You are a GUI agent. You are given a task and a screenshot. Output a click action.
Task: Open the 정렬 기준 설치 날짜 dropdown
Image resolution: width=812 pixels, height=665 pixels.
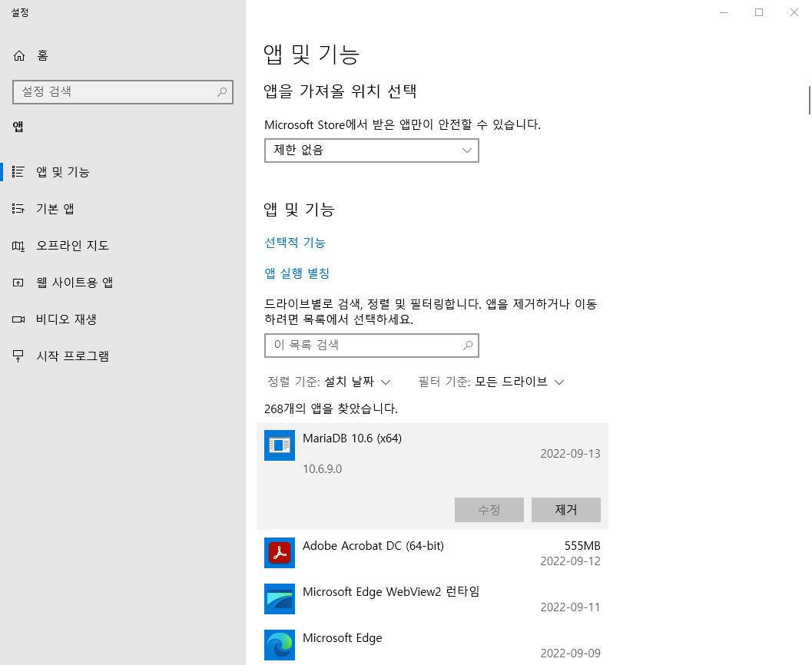tap(329, 382)
